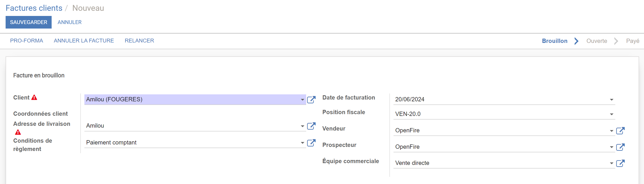The height and width of the screenshot is (184, 644).
Task: Expand the Conditions de règlement dropdown
Action: tap(302, 143)
